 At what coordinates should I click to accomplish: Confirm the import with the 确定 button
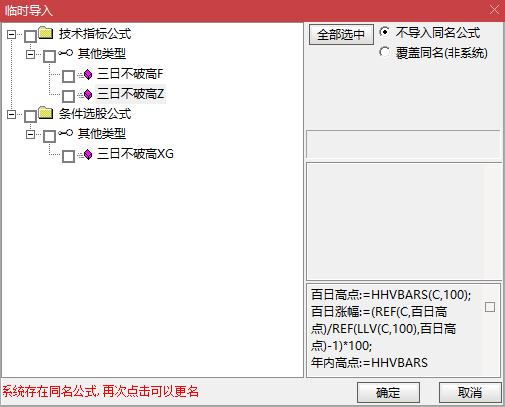(388, 393)
